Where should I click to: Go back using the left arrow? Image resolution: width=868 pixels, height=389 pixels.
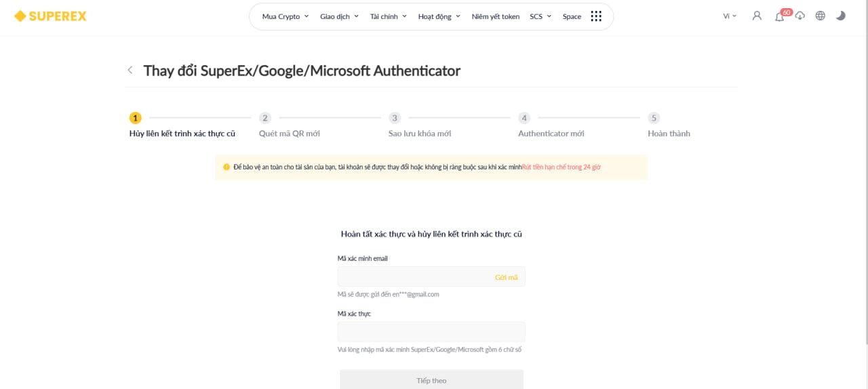pos(130,70)
